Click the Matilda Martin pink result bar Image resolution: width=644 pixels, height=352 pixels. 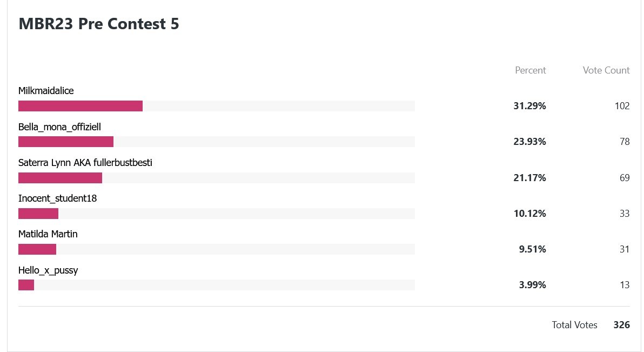pyautogui.click(x=37, y=249)
